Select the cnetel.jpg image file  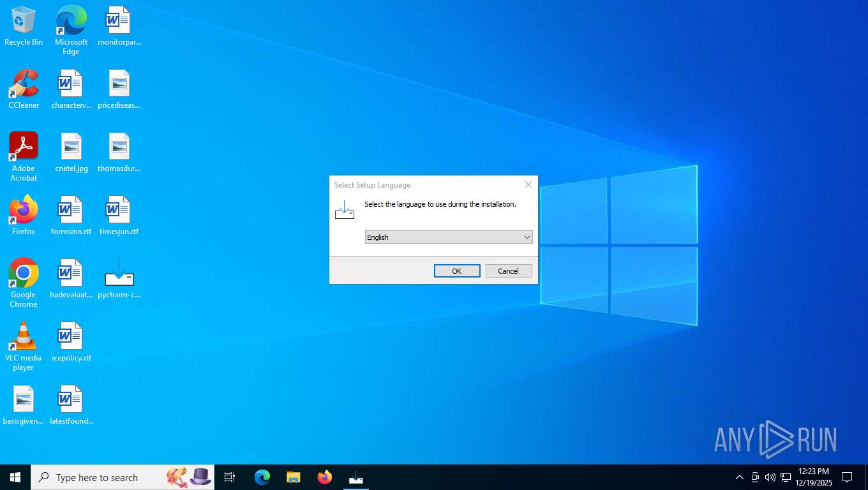[71, 153]
